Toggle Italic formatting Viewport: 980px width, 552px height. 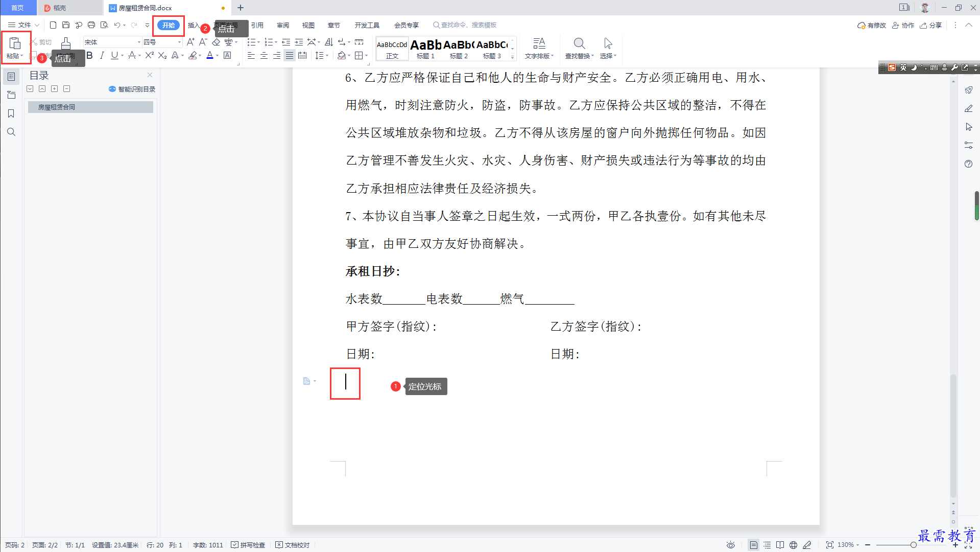point(102,55)
